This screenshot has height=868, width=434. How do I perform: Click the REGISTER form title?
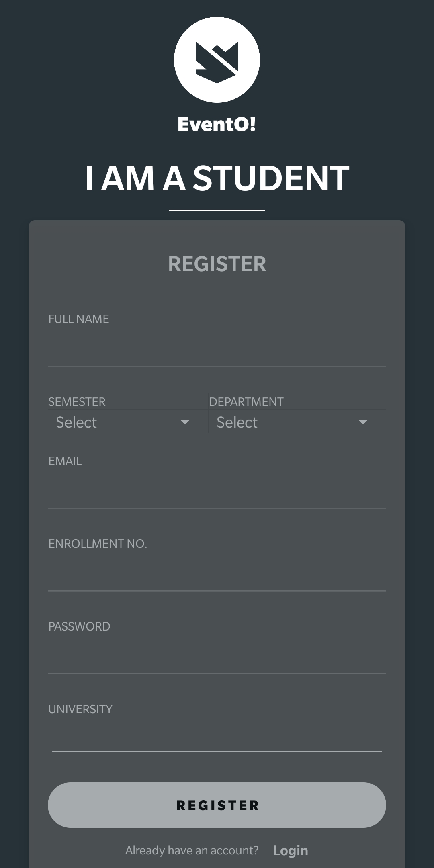217,264
